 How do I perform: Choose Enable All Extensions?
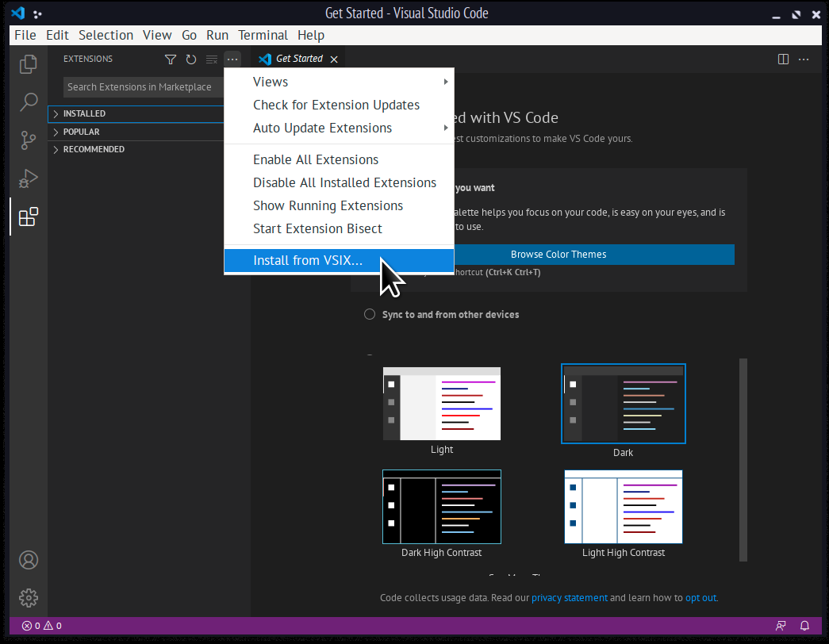pos(339,159)
